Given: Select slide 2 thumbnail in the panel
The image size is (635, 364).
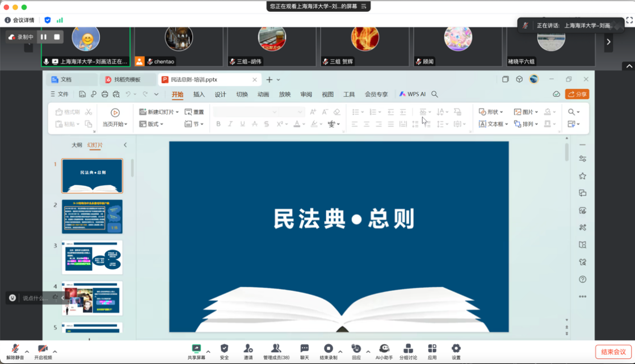Looking at the screenshot, I should pos(92,217).
